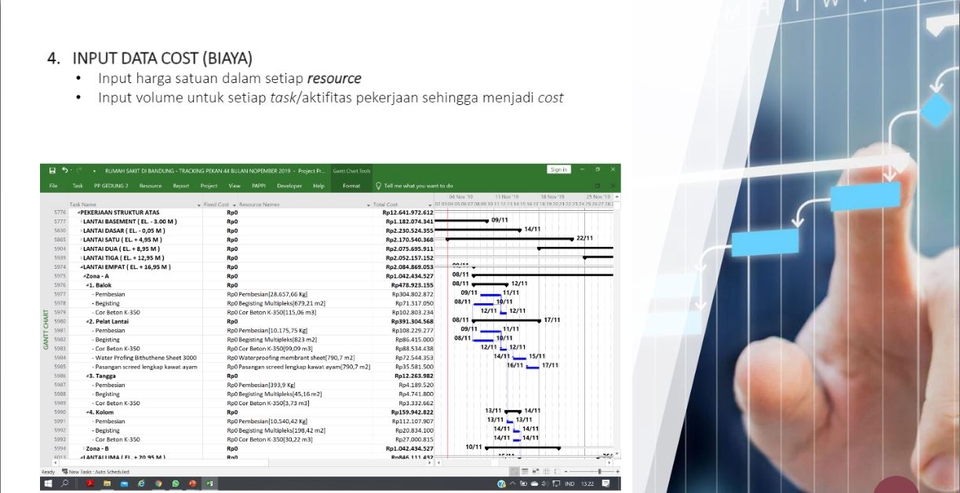Open the PAPPI ribbon tab
Screen dimensions: 960x493
258,186
